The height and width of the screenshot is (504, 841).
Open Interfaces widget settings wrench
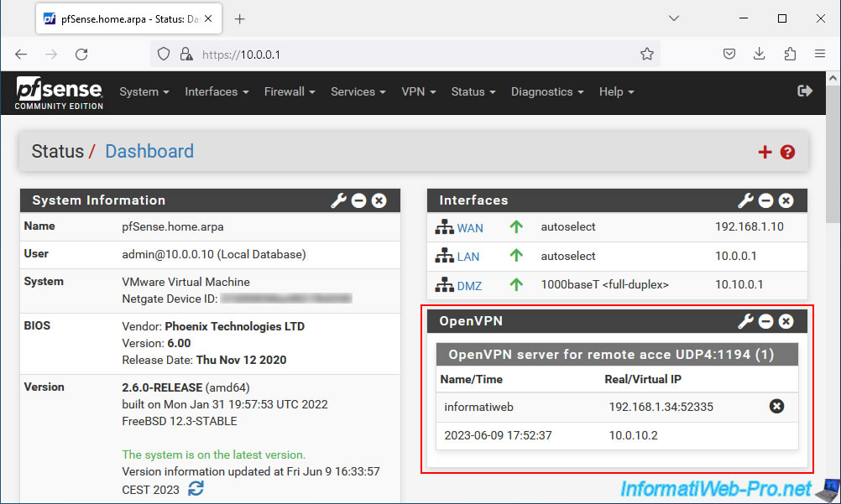click(x=745, y=200)
